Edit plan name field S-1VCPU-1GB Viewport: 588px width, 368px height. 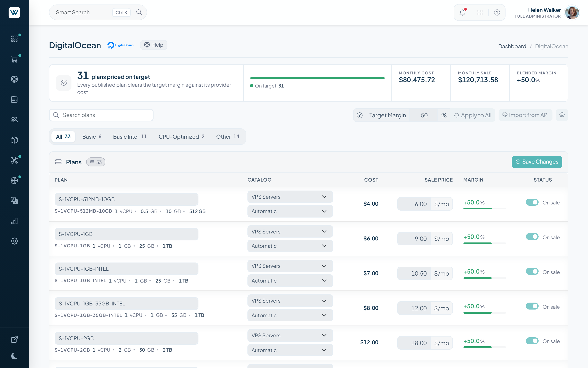point(126,234)
